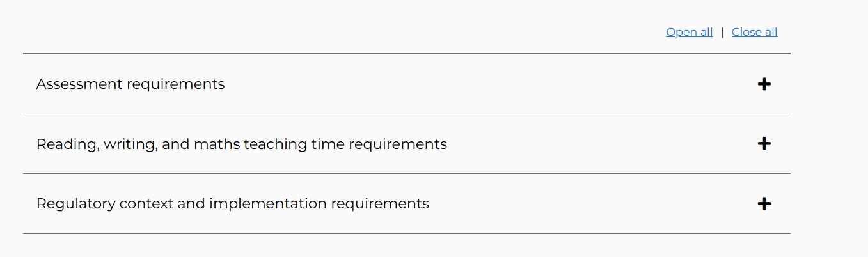Select the first accordion row, Assessment requirements
Screen dimensions: 868x257
click(x=406, y=84)
